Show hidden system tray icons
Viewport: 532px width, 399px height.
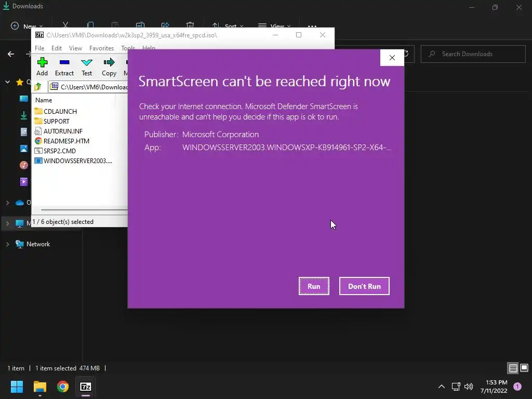coord(442,387)
